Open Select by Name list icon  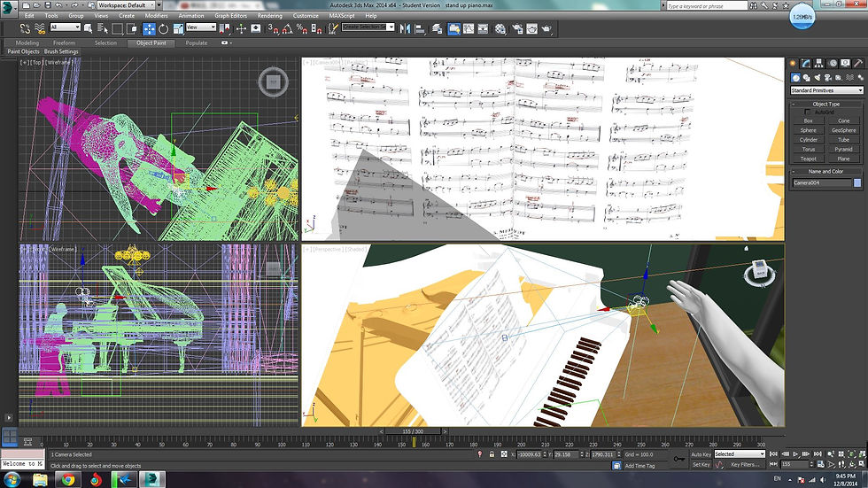(103, 28)
